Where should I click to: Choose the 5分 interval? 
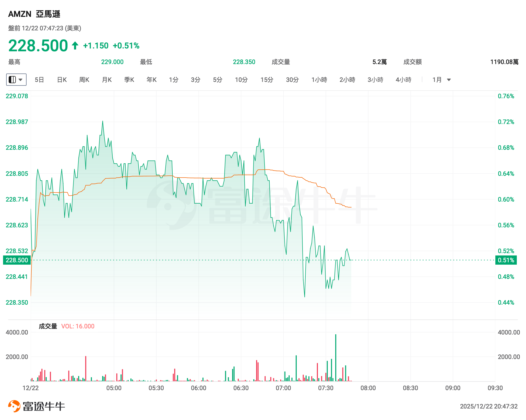coord(218,80)
